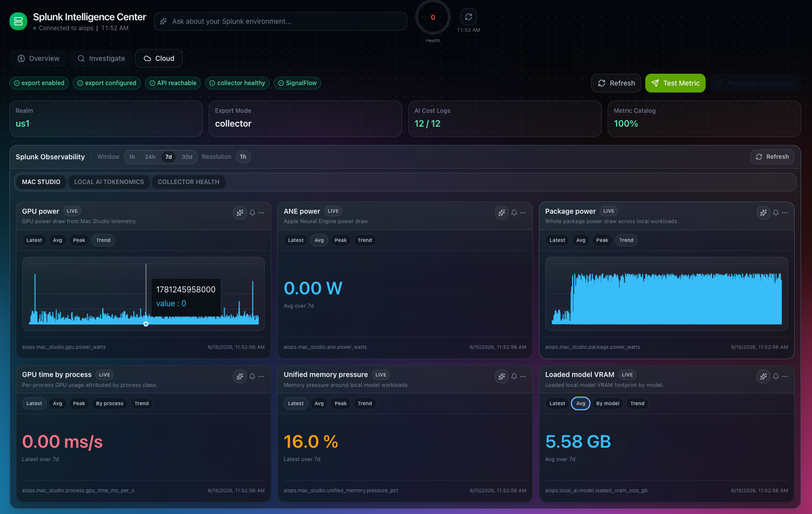The height and width of the screenshot is (514, 812).
Task: Switch GPU power to Peak view
Action: point(79,240)
